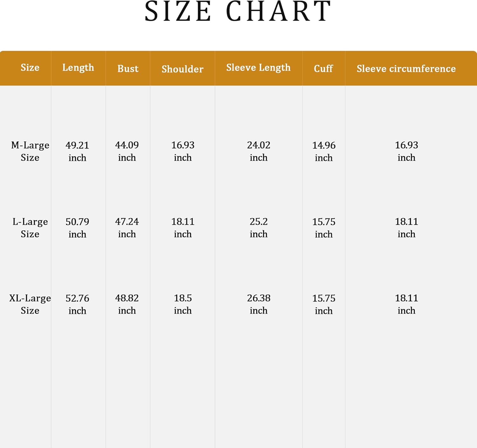Click the SIZE CHART title
Image resolution: width=477 pixels, height=448 pixels.
pyautogui.click(x=238, y=12)
